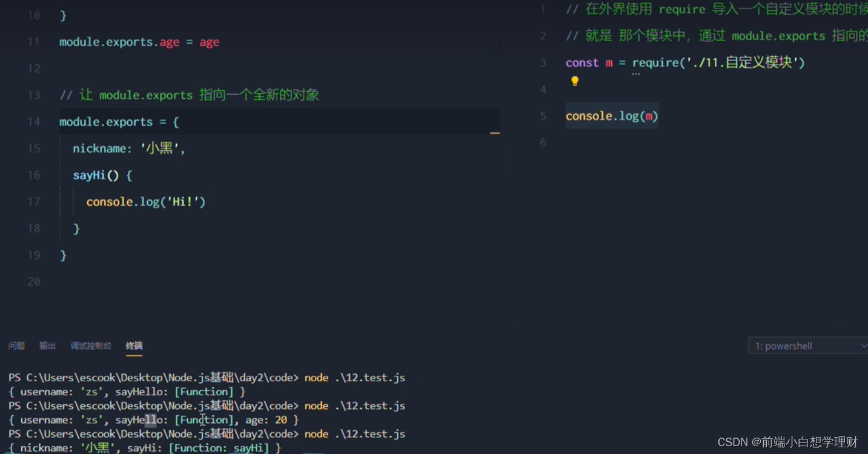
Task: Click line number 5 in right editor
Action: point(543,116)
